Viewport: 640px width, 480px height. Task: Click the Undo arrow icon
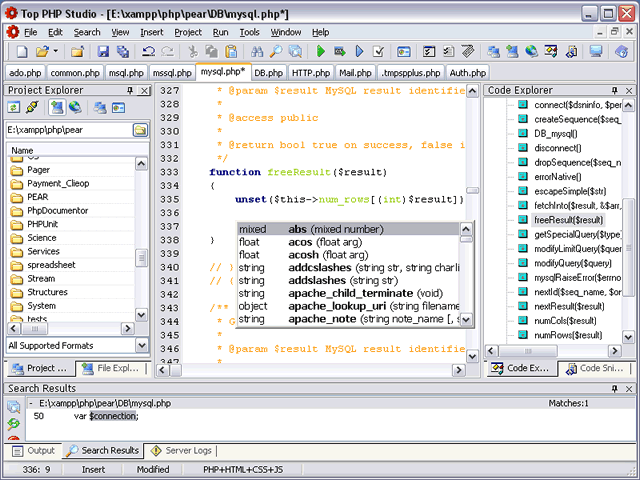pyautogui.click(x=148, y=51)
